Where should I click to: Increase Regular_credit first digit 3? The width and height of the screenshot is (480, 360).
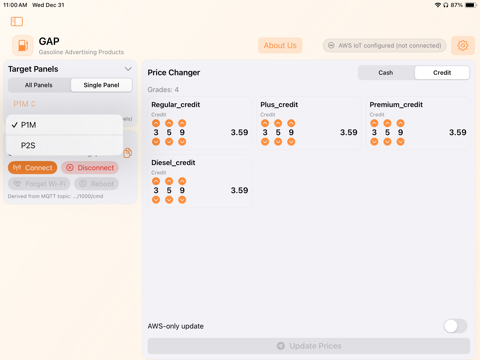coord(156,123)
